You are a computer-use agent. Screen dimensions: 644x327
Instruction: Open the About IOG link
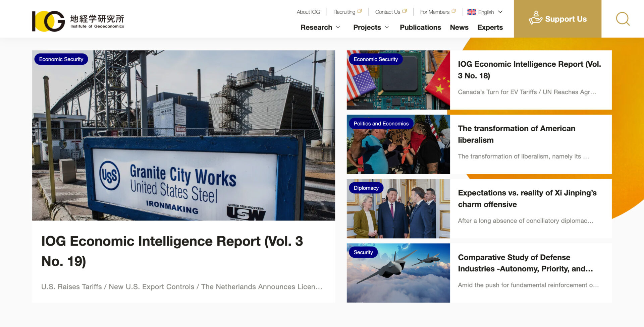click(x=308, y=12)
